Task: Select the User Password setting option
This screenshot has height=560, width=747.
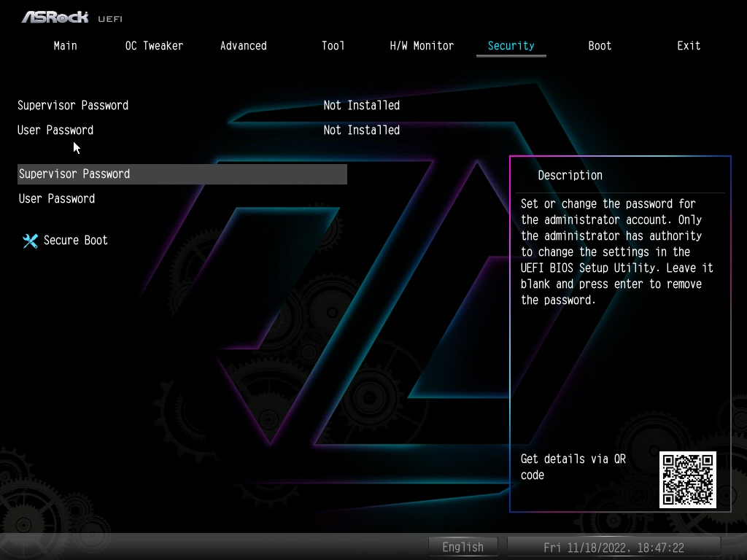Action: click(57, 198)
